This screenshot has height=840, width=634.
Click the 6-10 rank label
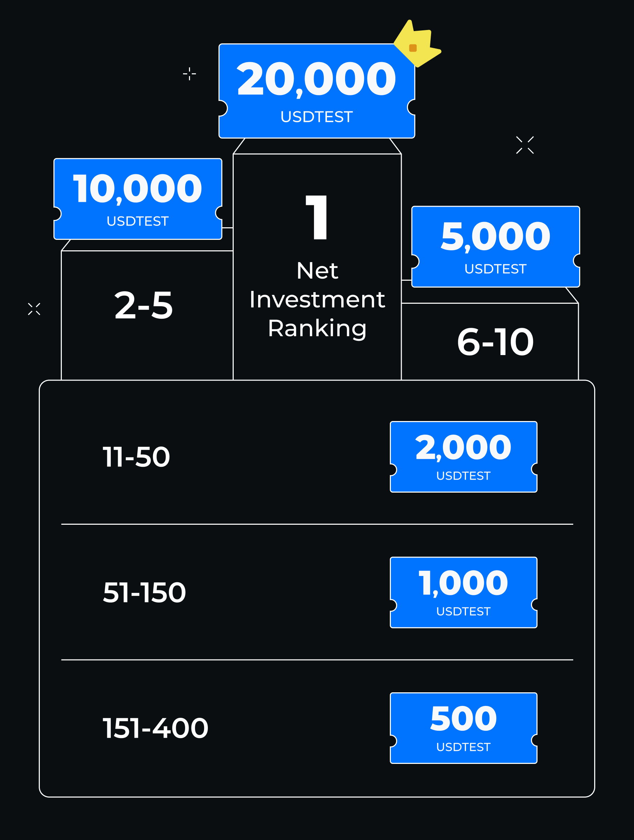[495, 342]
